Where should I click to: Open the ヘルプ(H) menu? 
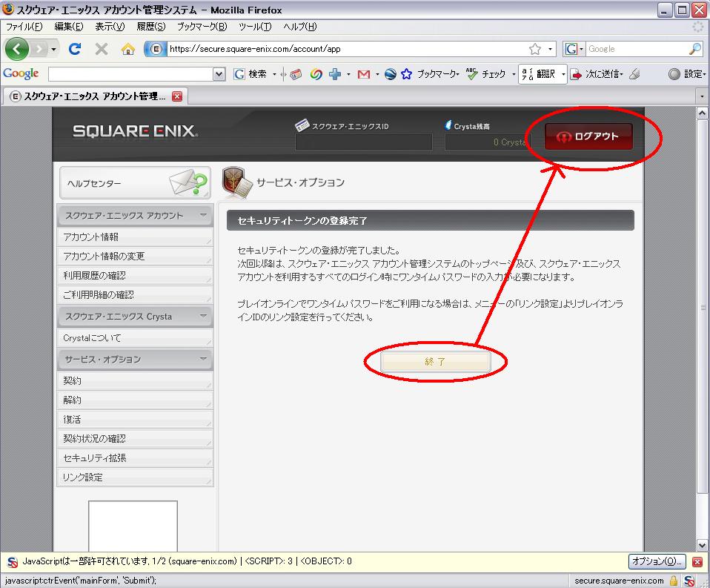coord(299,27)
